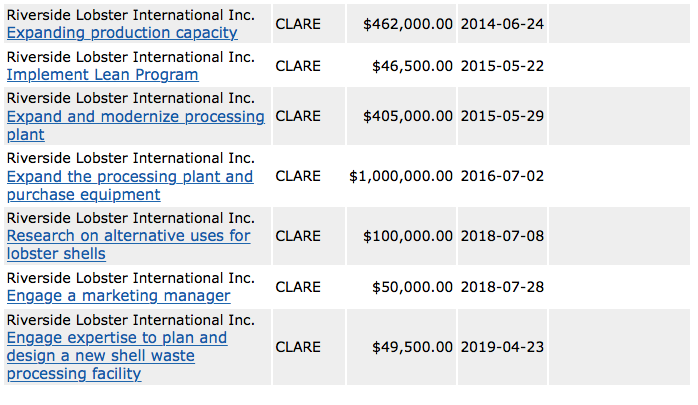Click the Implement Lean Program link
The width and height of the screenshot is (698, 405).
(x=102, y=74)
